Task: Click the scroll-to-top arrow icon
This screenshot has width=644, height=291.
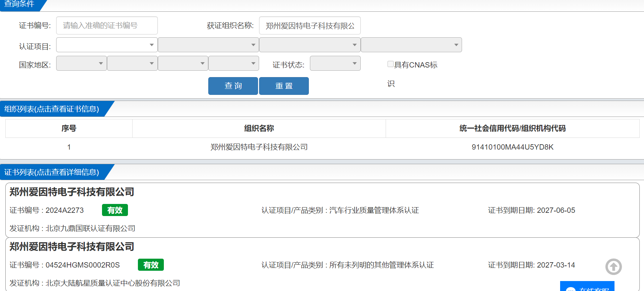Action: pyautogui.click(x=613, y=267)
